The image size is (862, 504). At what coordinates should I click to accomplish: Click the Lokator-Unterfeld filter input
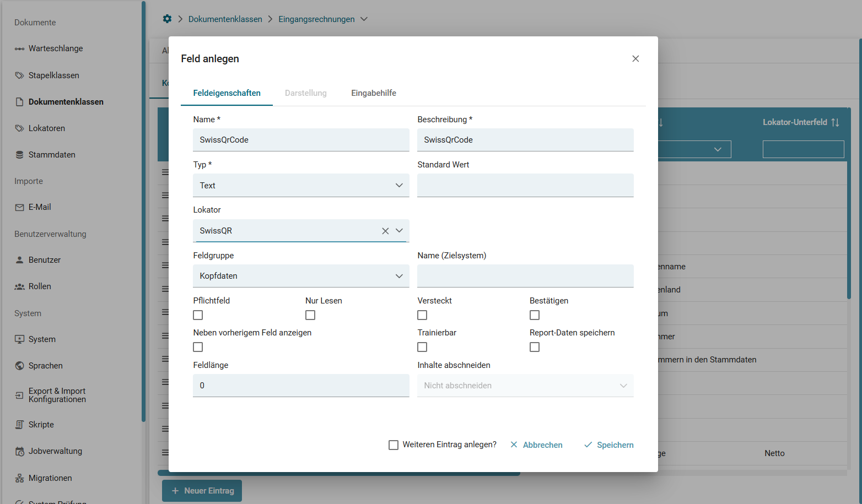[804, 149]
